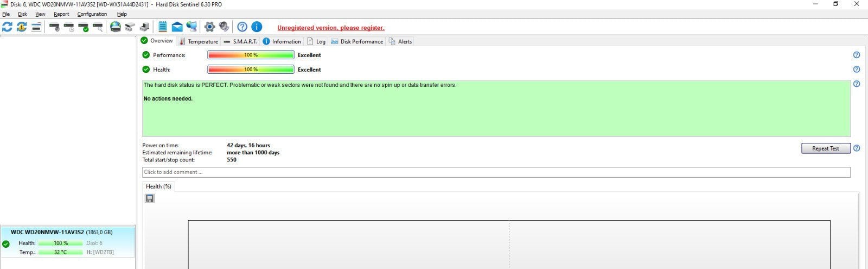The height and width of the screenshot is (269, 868).
Task: Select the Overview tab
Action: pos(157,41)
